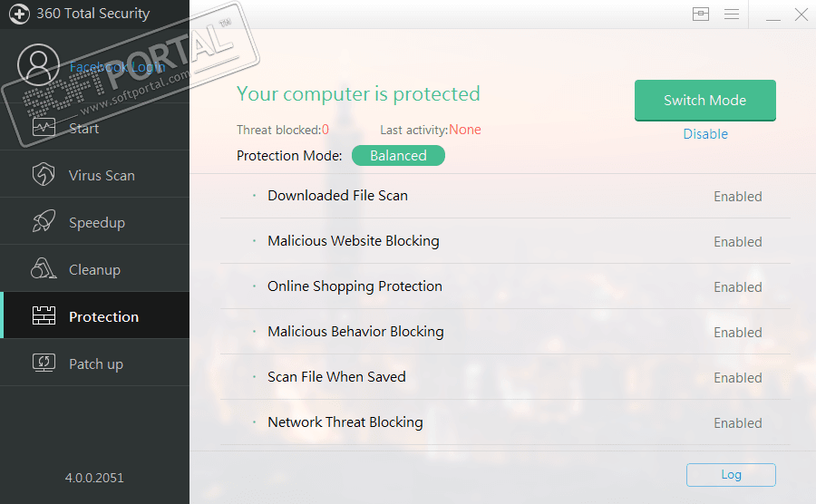The width and height of the screenshot is (816, 504).
Task: Open the main menu hamburger icon
Action: tap(732, 15)
